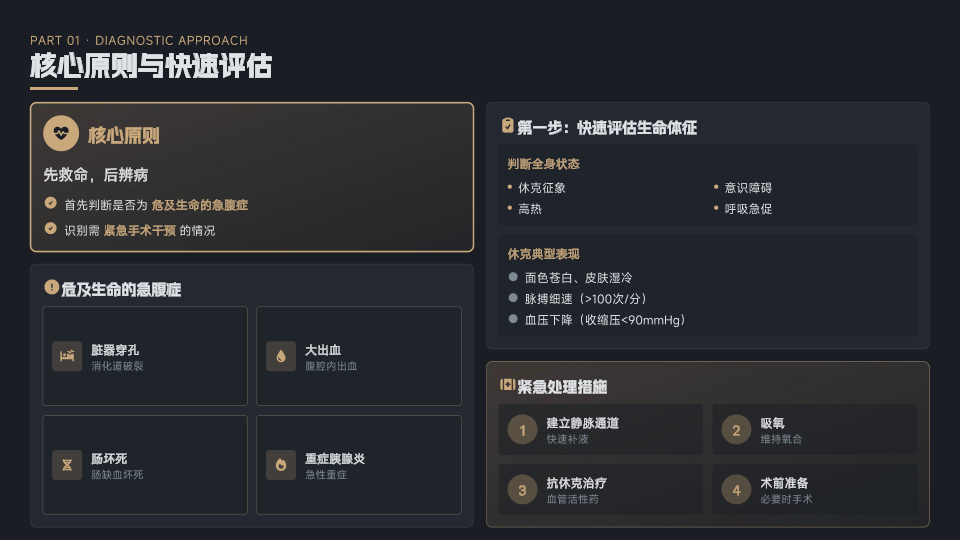960x540 pixels.
Task: Click the 先救命，后辨病 heading text
Action: (x=96, y=175)
